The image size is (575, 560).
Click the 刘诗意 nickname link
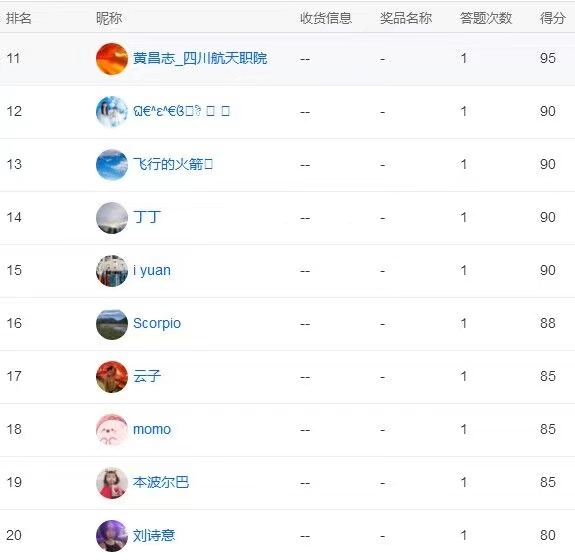[154, 535]
